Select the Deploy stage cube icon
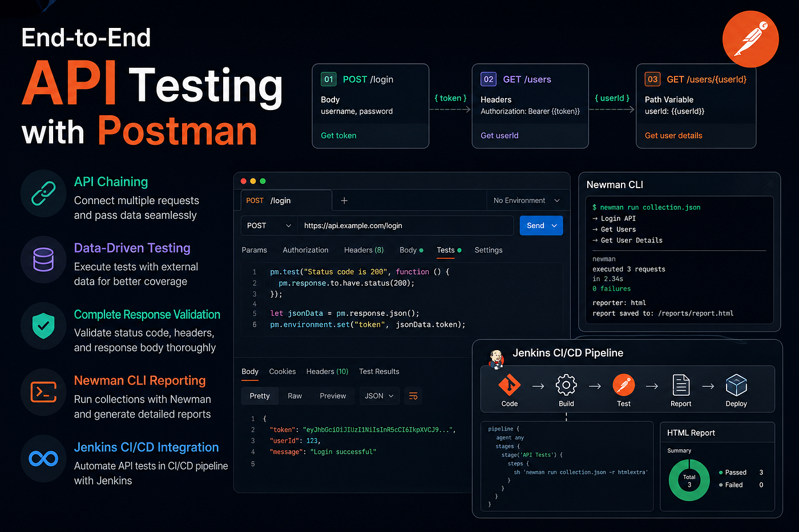The height and width of the screenshot is (532, 799). (736, 385)
